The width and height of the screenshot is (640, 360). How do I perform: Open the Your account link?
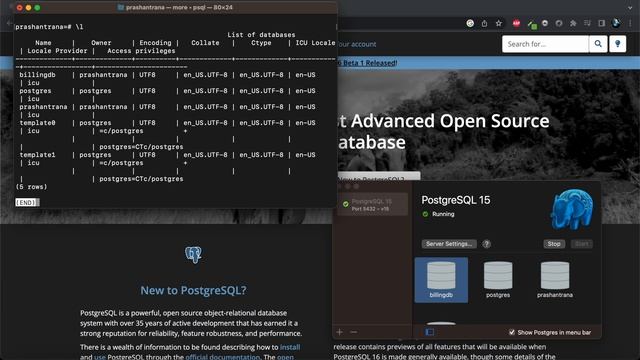tap(357, 44)
